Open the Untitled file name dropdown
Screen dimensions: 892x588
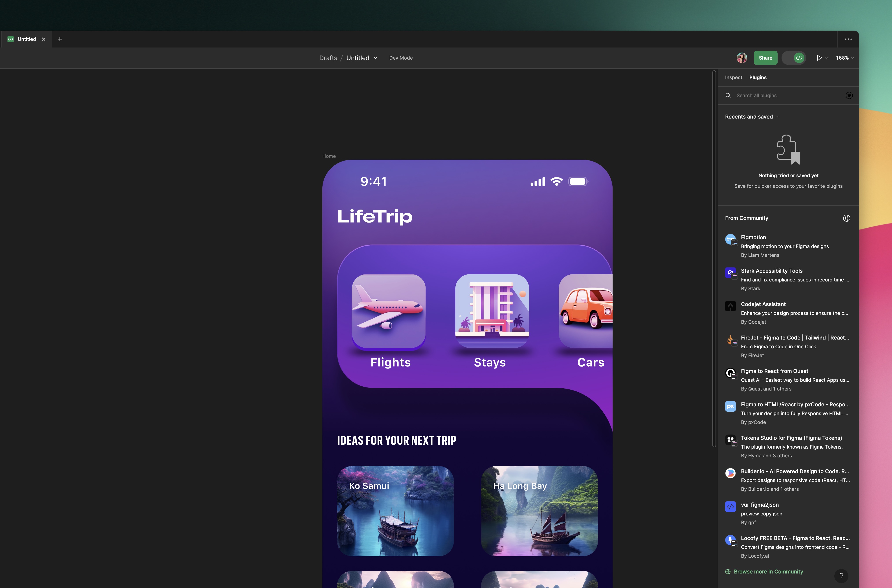[x=375, y=58]
